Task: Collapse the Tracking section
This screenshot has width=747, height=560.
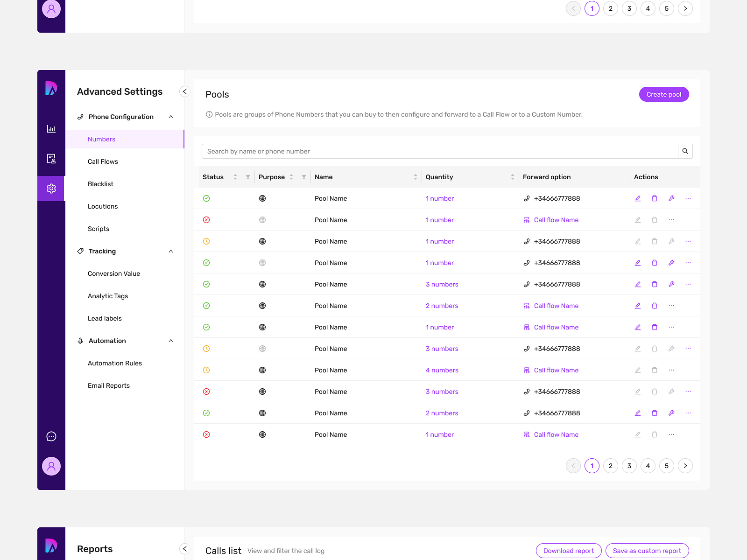Action: (x=171, y=251)
